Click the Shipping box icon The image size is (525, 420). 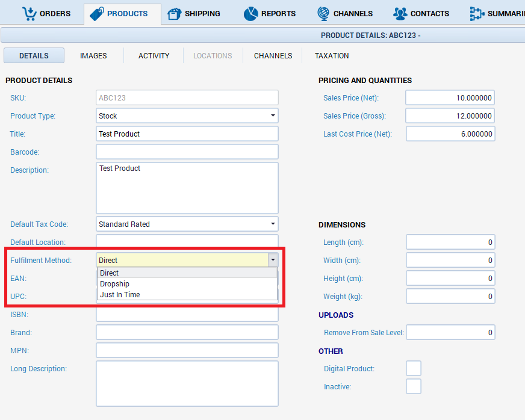pos(174,14)
